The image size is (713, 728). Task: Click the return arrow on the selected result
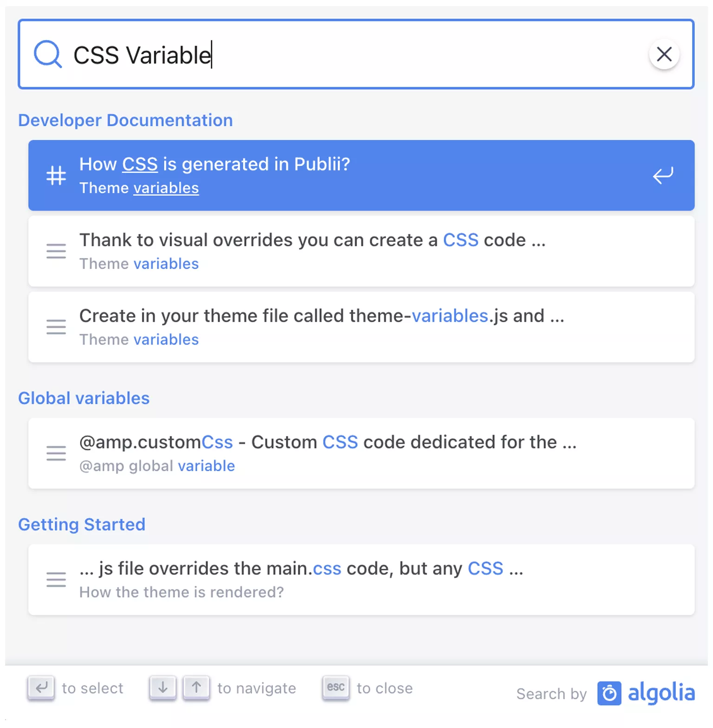point(663,175)
